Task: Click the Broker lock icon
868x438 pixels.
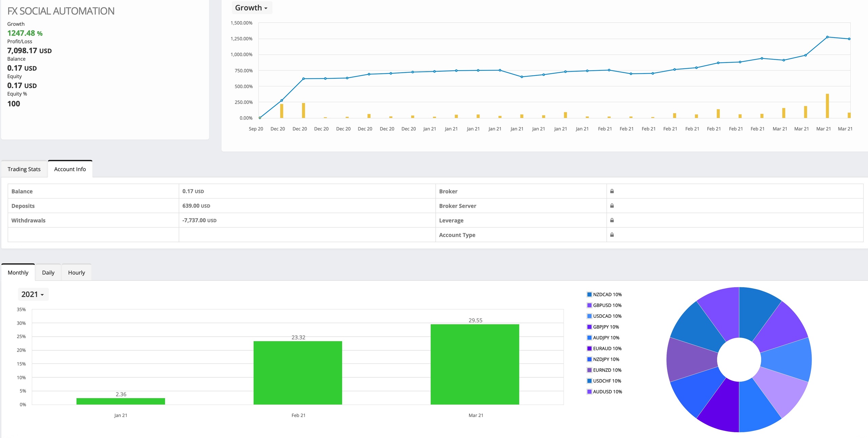Action: (612, 191)
